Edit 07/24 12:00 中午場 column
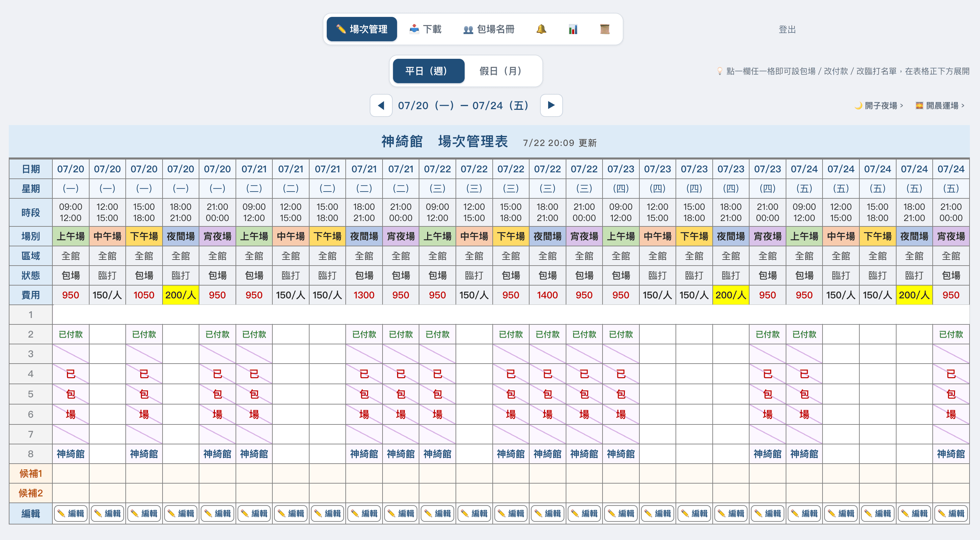The height and width of the screenshot is (540, 980). (841, 513)
